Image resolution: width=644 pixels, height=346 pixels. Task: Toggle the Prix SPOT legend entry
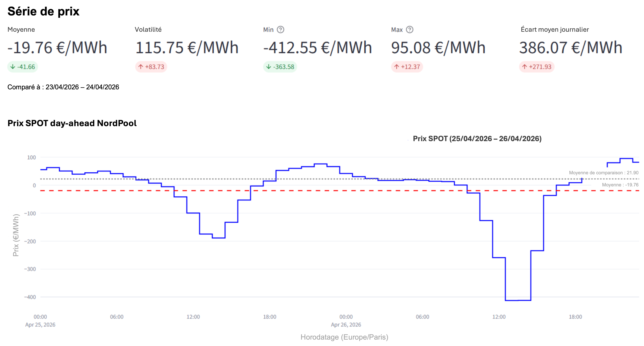(x=477, y=139)
